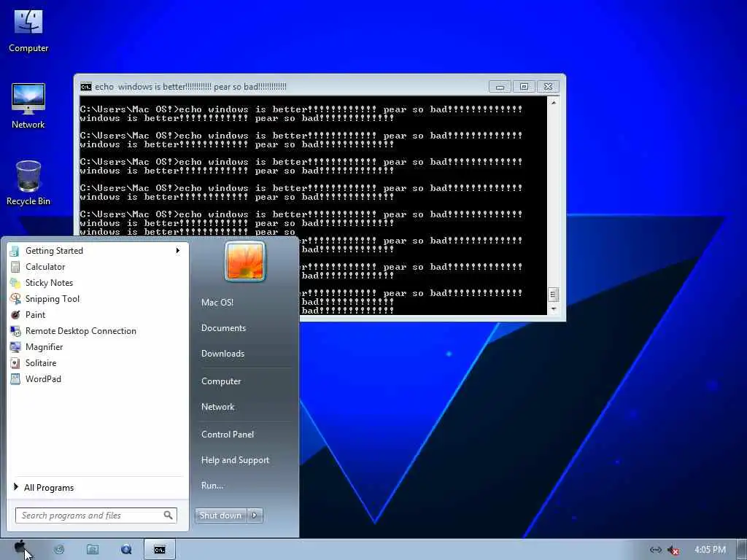This screenshot has height=560, width=747.
Task: Click the Apple logo start button
Action: pos(20,548)
